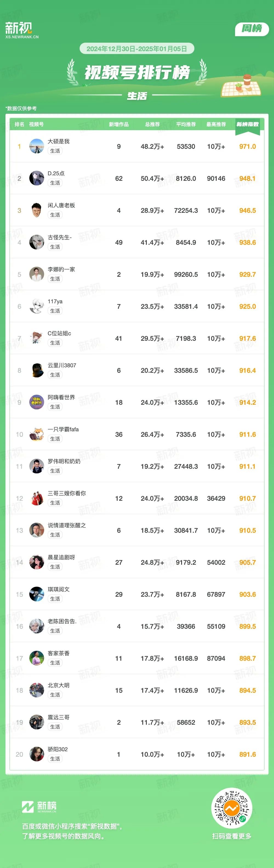Click the date range 2024年12月30日-2025年01月05日 pill

[137, 48]
